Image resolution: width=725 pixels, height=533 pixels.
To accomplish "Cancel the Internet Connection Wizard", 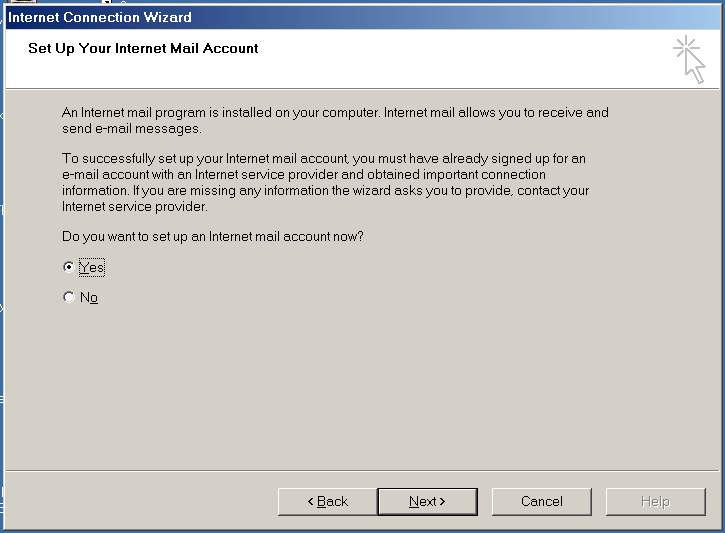I will (541, 501).
